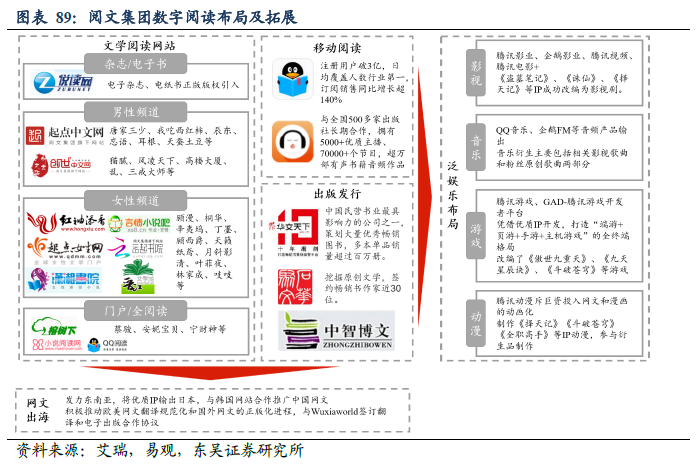
Task: Click the 文学阅读网站 heading
Action: coord(139,45)
